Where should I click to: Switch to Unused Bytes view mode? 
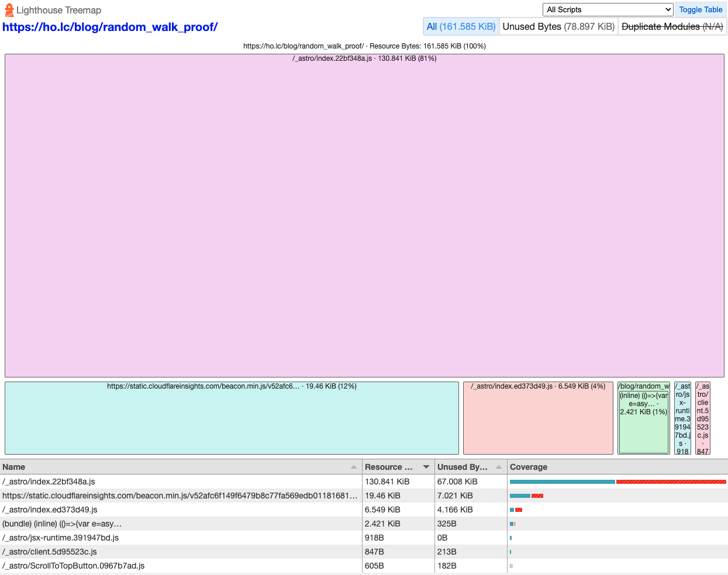coord(558,26)
